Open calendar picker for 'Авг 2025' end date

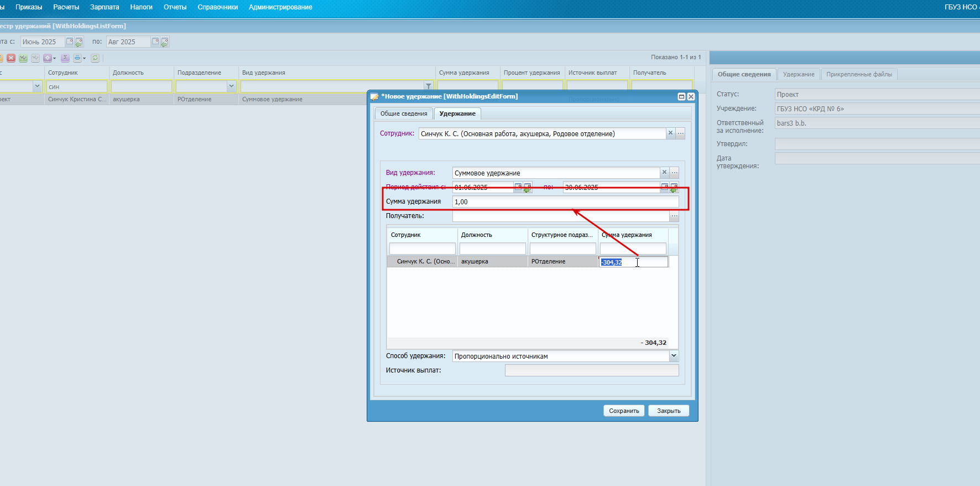coord(155,42)
